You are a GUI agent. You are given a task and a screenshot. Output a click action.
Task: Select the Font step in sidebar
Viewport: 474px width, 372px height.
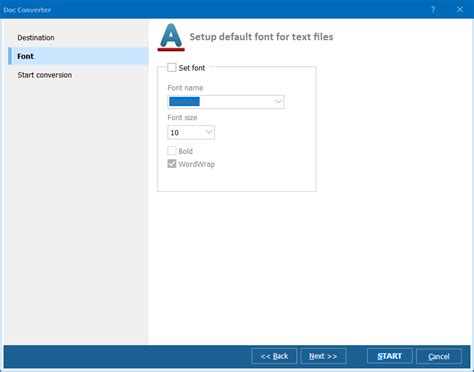[78, 56]
